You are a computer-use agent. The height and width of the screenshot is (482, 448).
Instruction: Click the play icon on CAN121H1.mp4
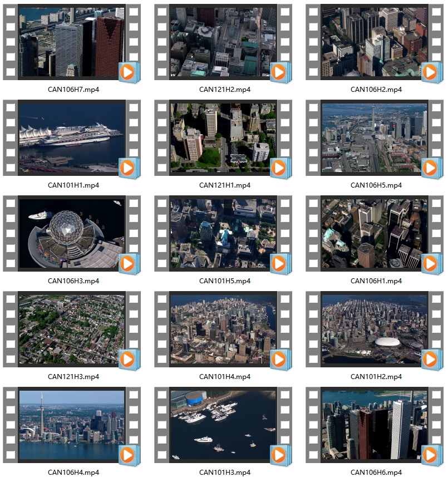point(280,168)
